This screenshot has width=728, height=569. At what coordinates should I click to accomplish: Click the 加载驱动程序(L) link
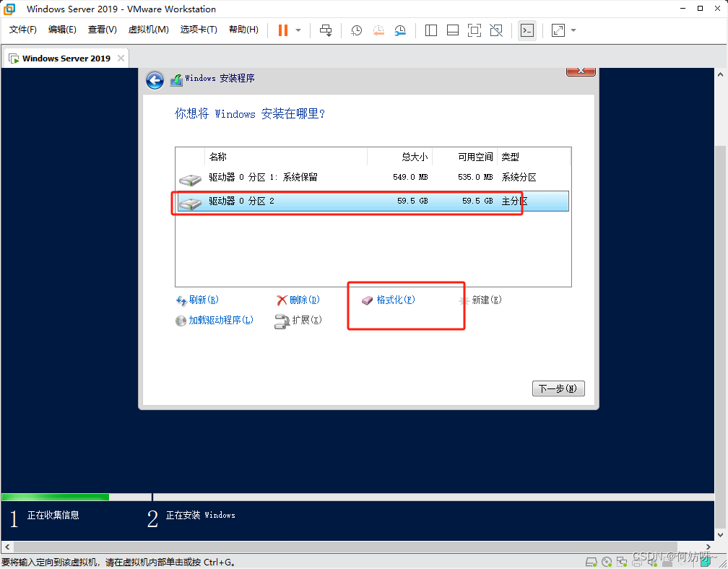pyautogui.click(x=221, y=320)
